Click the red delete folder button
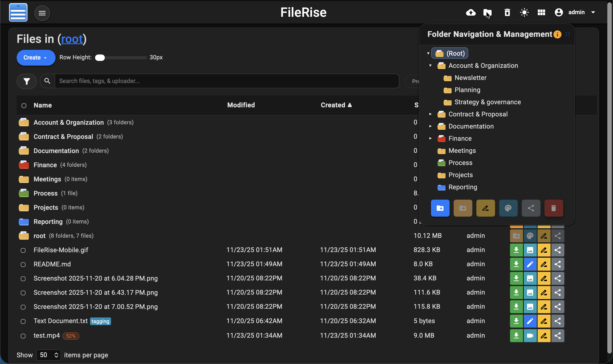This screenshot has width=613, height=364. pyautogui.click(x=554, y=208)
